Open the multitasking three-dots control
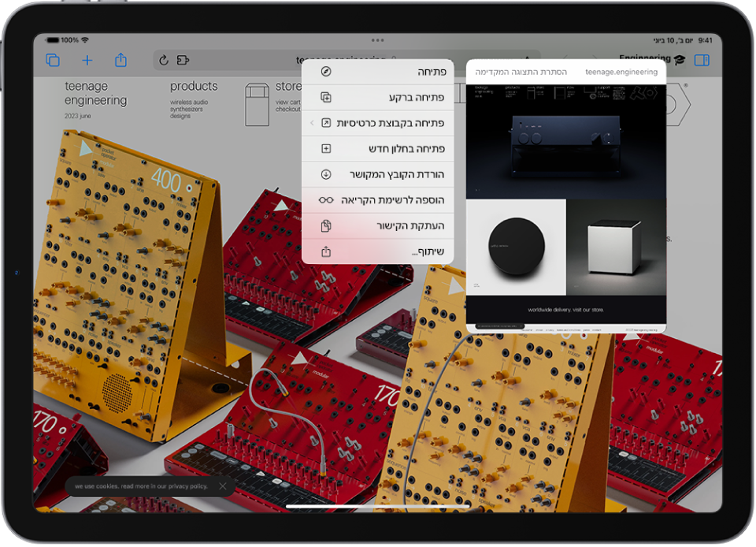This screenshot has height=547, width=756. click(377, 40)
